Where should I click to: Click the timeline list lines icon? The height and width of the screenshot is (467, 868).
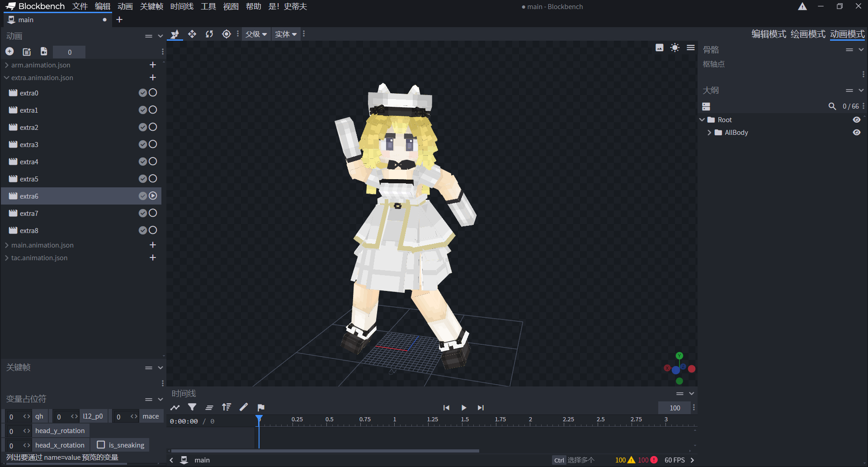click(209, 407)
